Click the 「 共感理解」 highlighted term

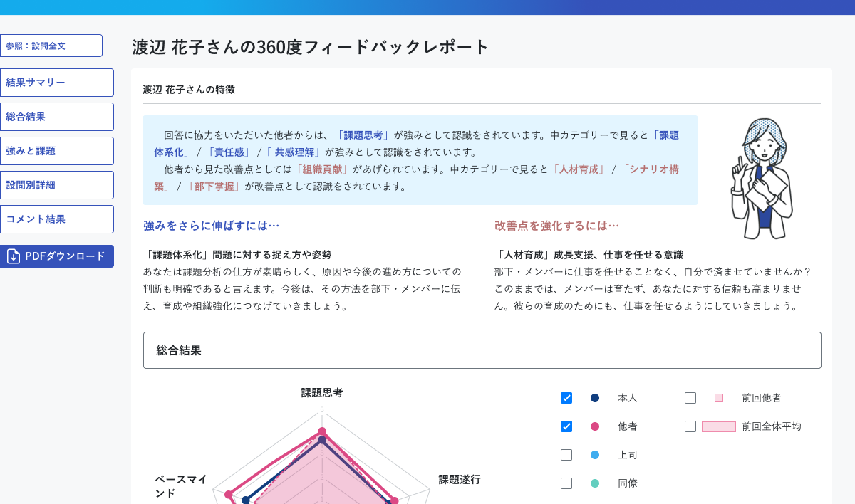click(295, 152)
